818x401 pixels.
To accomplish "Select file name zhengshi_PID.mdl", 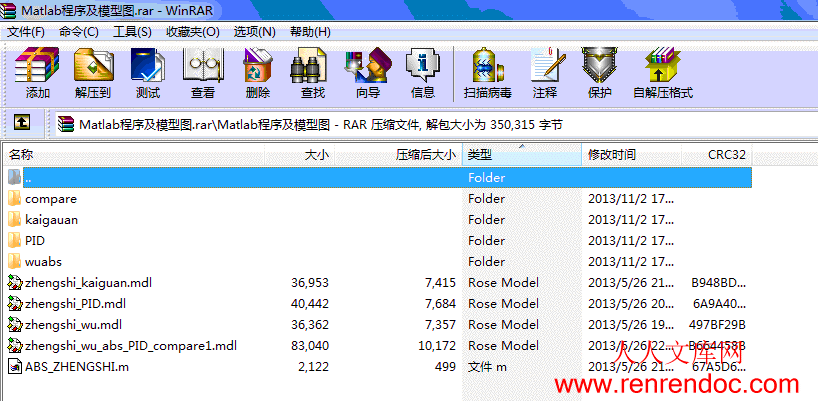I will pyautogui.click(x=76, y=303).
